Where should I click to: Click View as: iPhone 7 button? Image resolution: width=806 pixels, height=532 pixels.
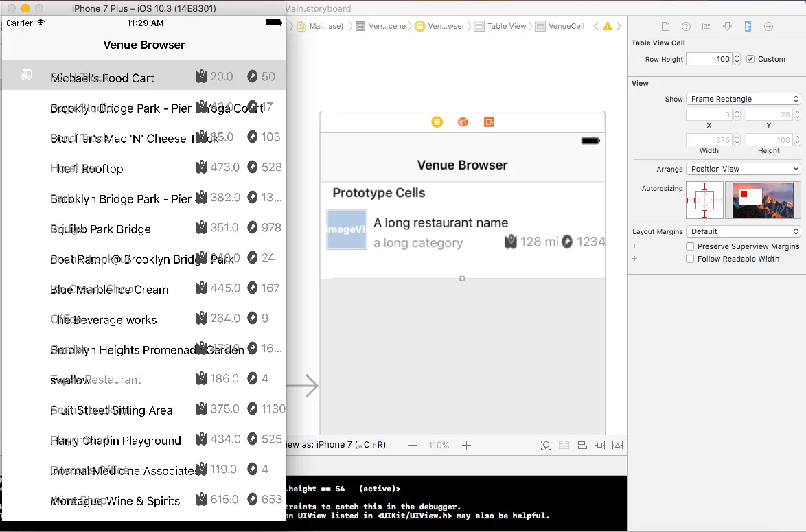pyautogui.click(x=336, y=445)
